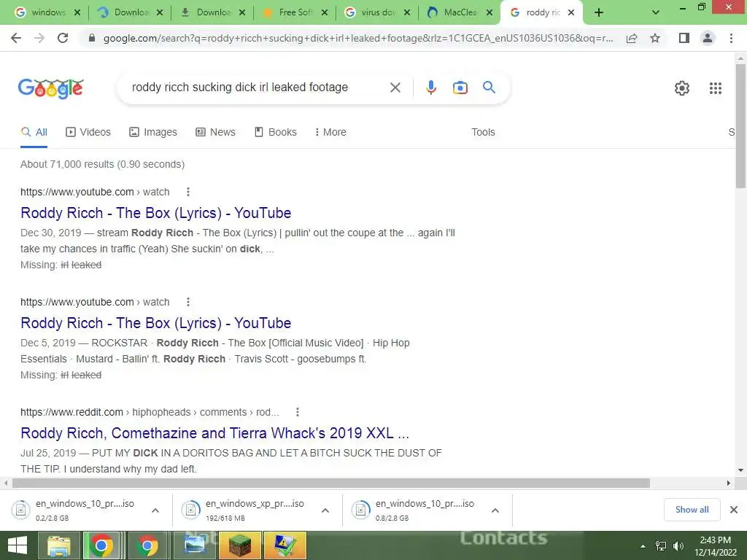747x560 pixels.
Task: Click the scroll right arrow on the horizontal scrollbar
Action: (x=729, y=483)
